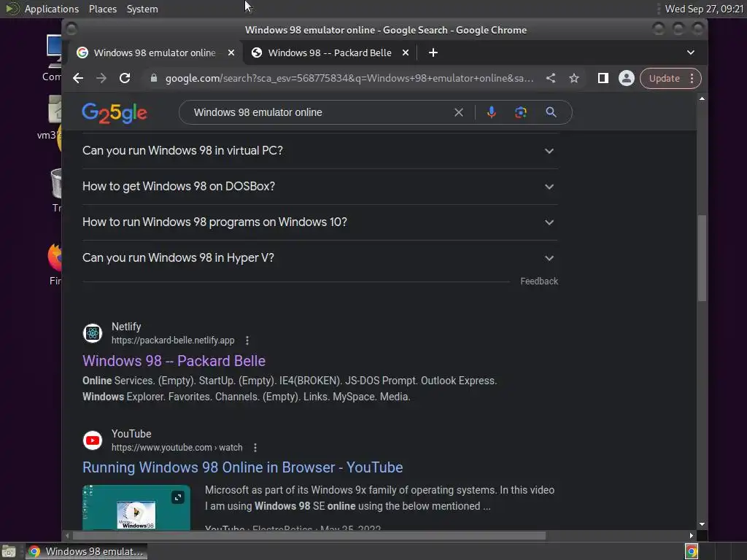This screenshot has height=560, width=747.
Task: Click the YouTube result favicon
Action: (93, 440)
